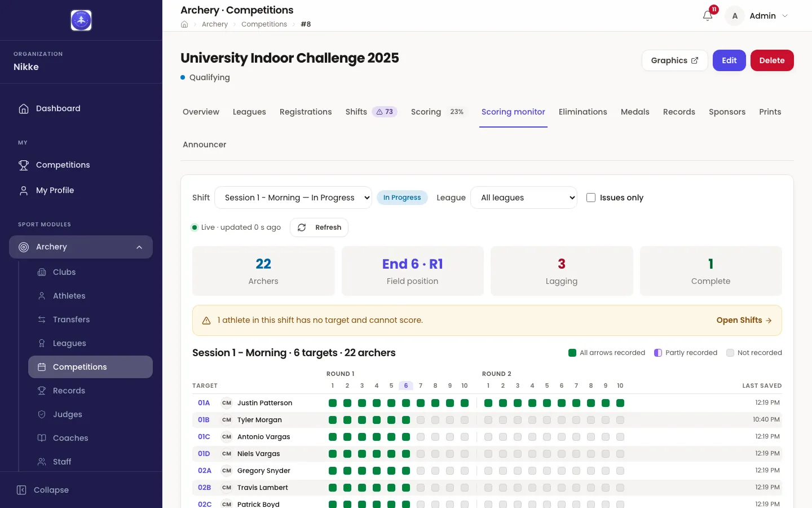Screen dimensions: 812x508
Task: Click the Transfers arrows icon
Action: coord(42,319)
